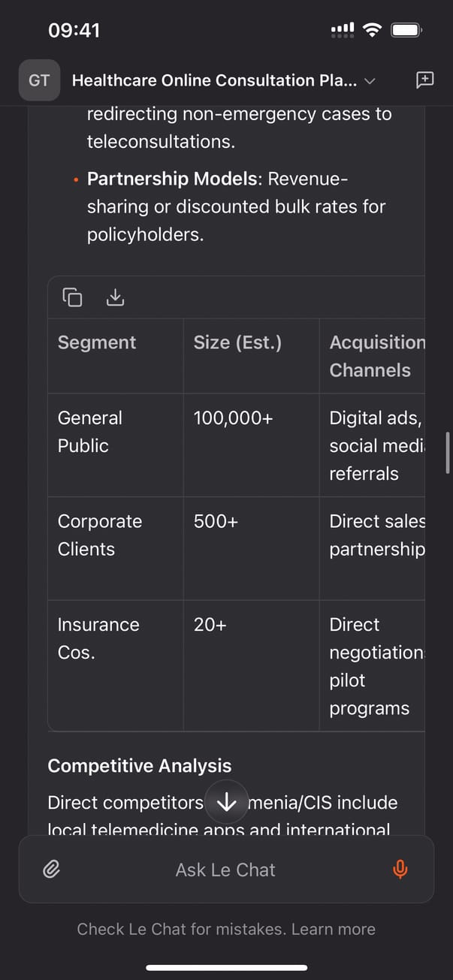Copy the table using copy icon
The image size is (453, 980).
click(x=72, y=297)
